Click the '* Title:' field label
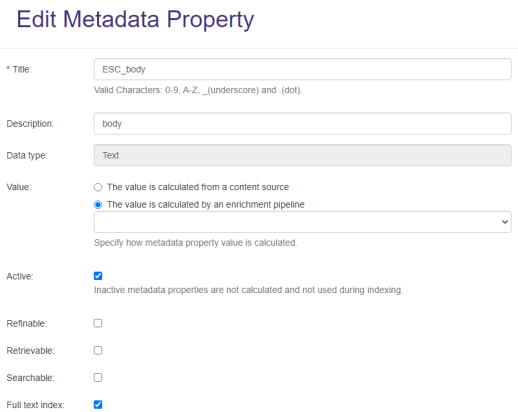This screenshot has height=412, width=518. pos(19,69)
